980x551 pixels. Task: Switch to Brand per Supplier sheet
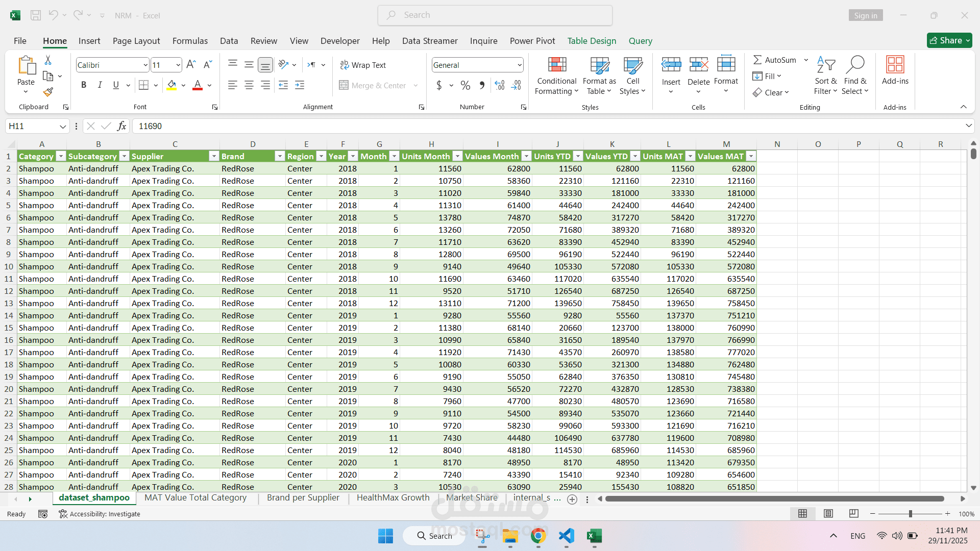tap(303, 497)
